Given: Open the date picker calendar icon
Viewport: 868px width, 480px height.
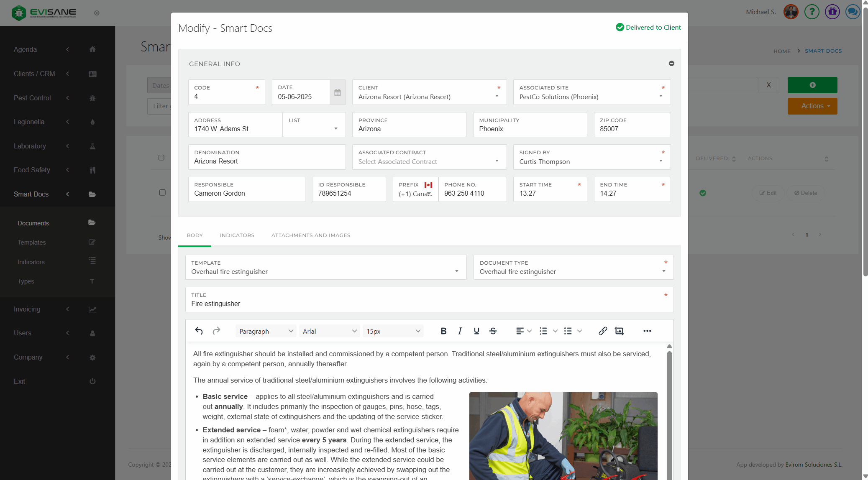Looking at the screenshot, I should pos(338,92).
